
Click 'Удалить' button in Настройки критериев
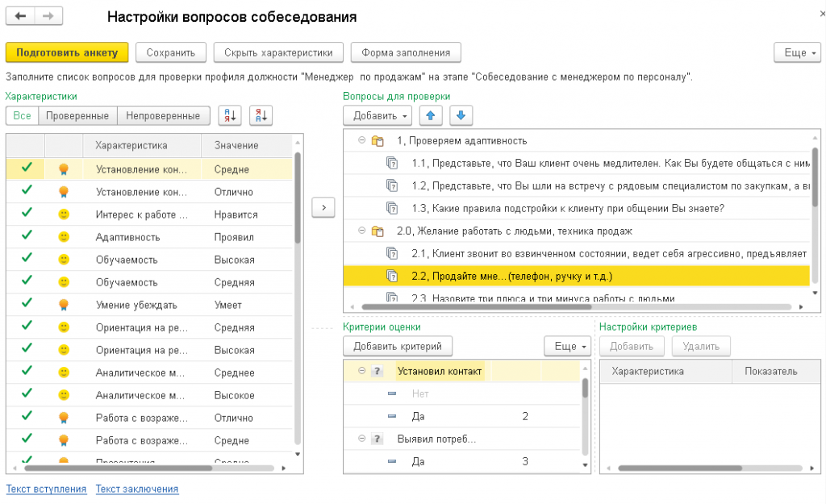point(701,347)
